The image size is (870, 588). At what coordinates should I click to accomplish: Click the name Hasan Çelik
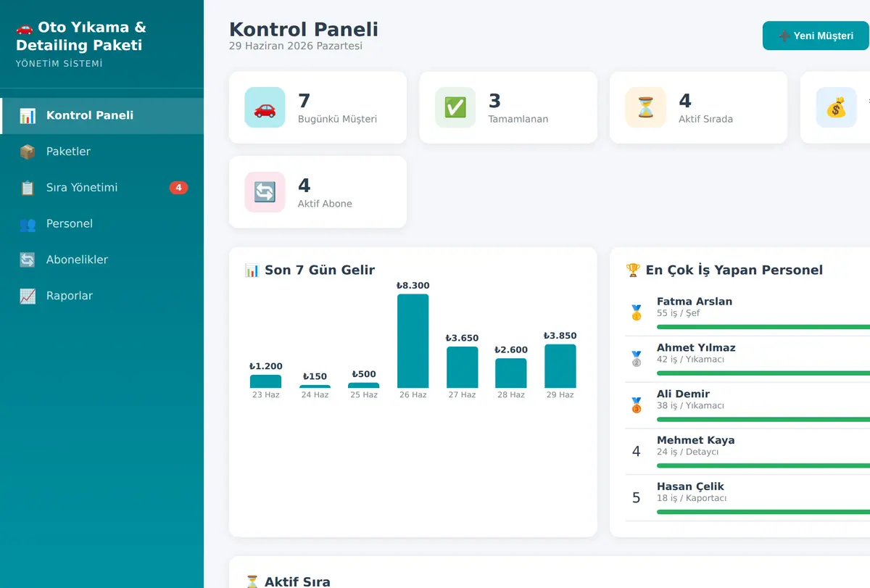click(x=690, y=487)
